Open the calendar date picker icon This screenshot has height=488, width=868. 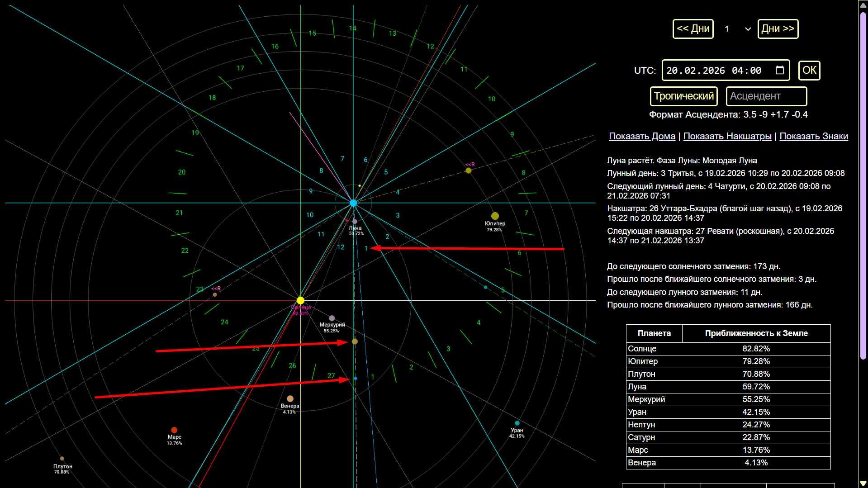pos(779,71)
